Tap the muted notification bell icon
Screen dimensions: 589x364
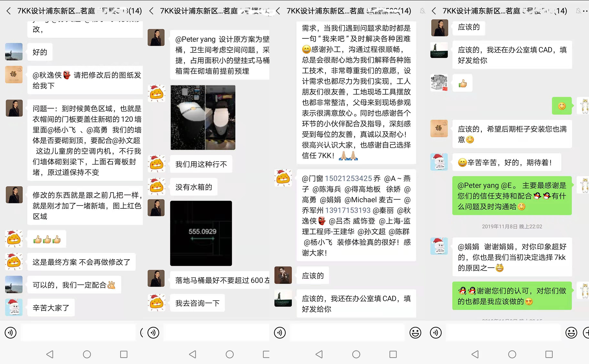[x=422, y=11]
